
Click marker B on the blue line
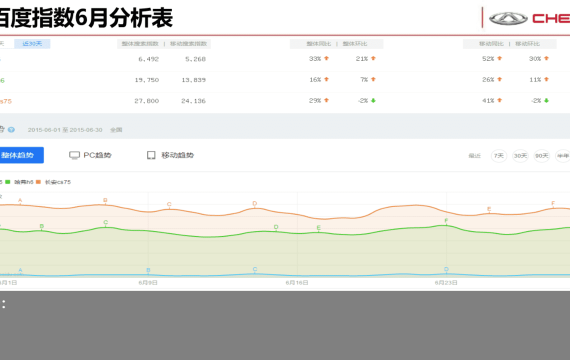(x=148, y=270)
